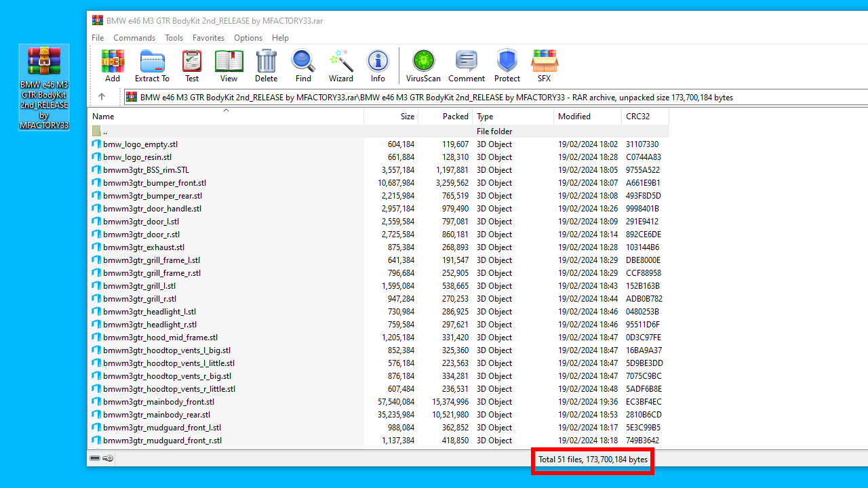The width and height of the screenshot is (868, 488).
Task: Select bmwm3gtr_hoodtop_vents_l_little.stl file
Action: click(x=378, y=363)
